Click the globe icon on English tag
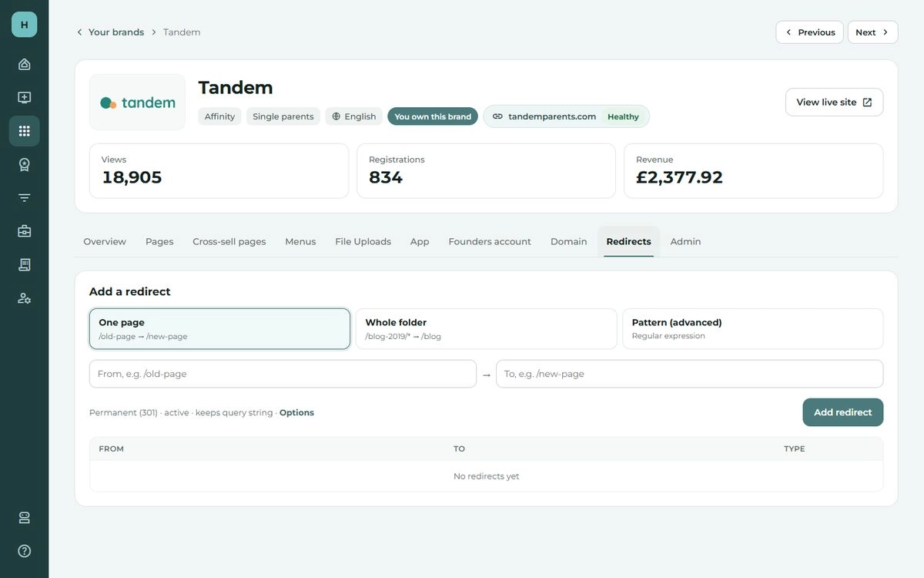924x578 pixels. 336,116
